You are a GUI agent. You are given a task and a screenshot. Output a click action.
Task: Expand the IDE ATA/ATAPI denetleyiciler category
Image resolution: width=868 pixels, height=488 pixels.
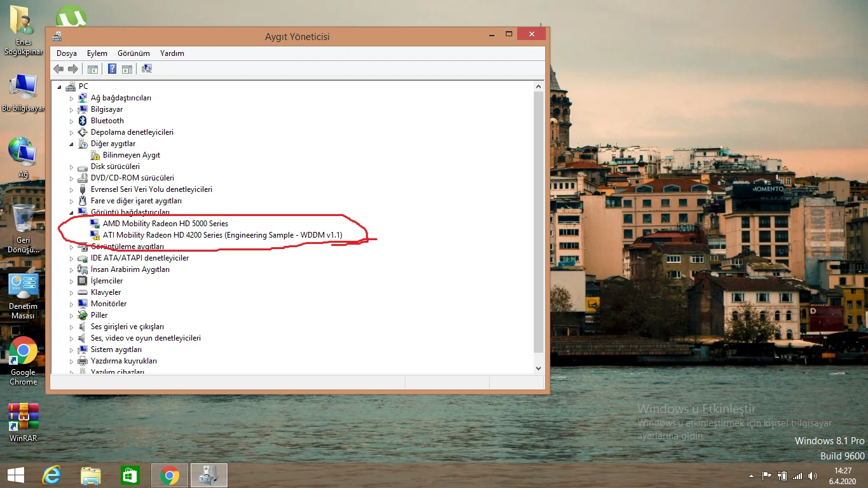point(72,259)
